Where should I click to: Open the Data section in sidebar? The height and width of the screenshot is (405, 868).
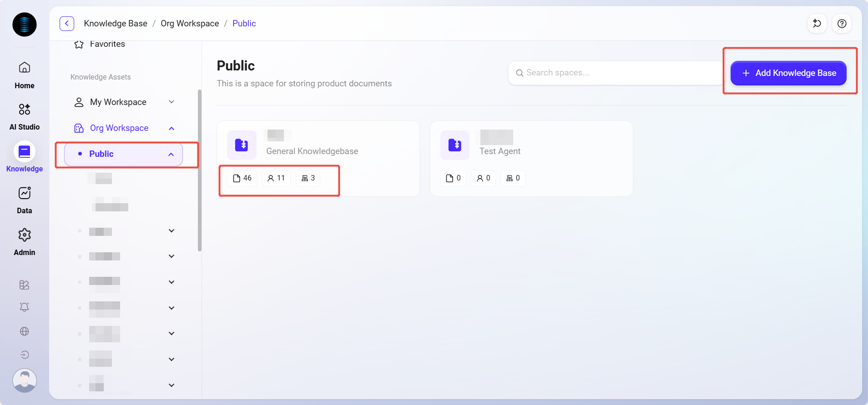(x=25, y=200)
